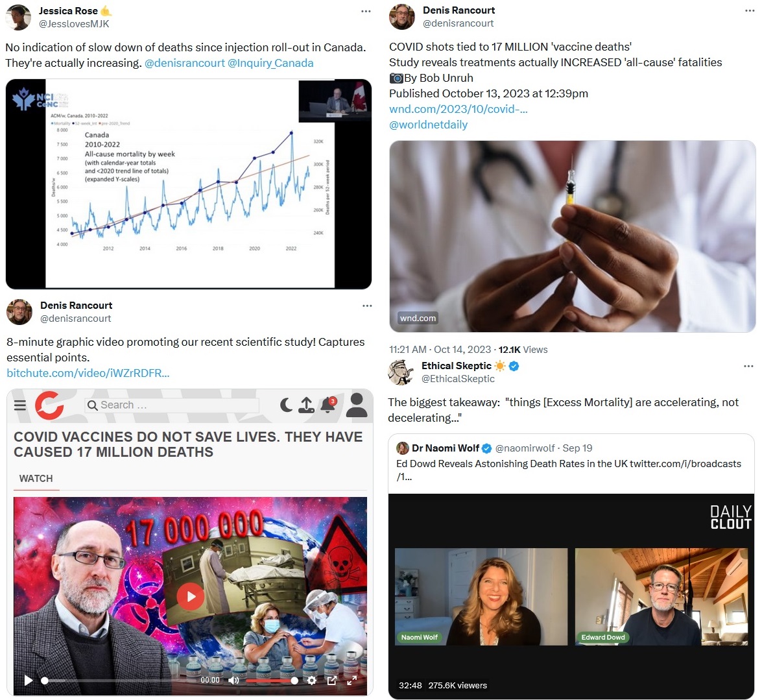Open the BitChute hamburger menu icon

[20, 405]
